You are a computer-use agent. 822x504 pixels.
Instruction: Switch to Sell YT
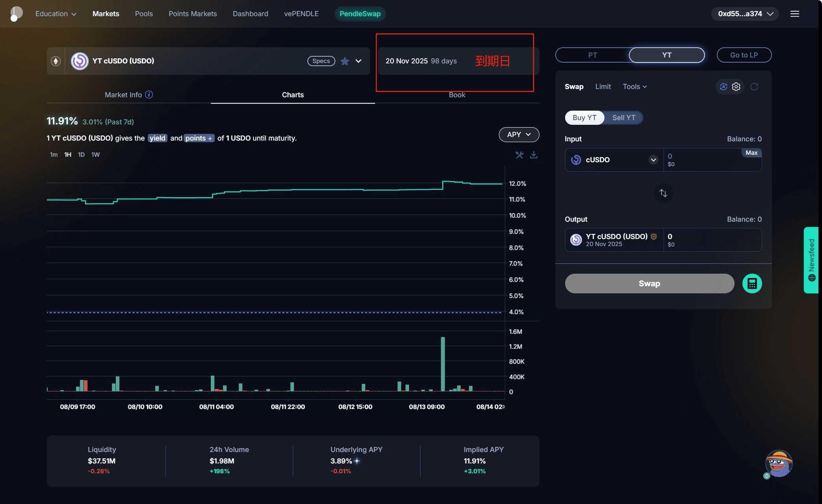pyautogui.click(x=623, y=118)
